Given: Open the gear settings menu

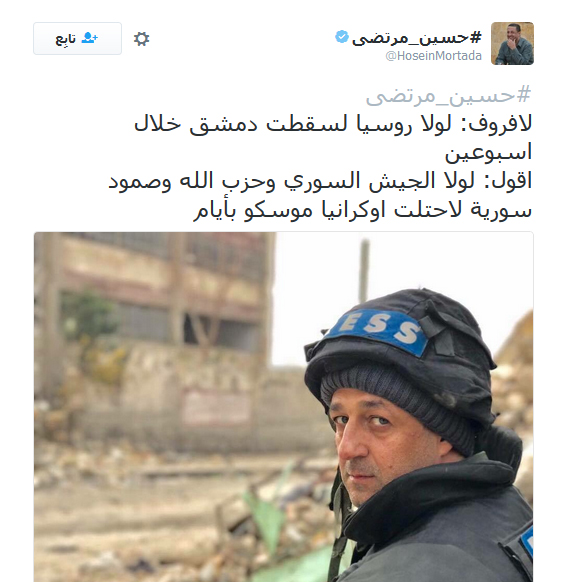Looking at the screenshot, I should 141,39.
